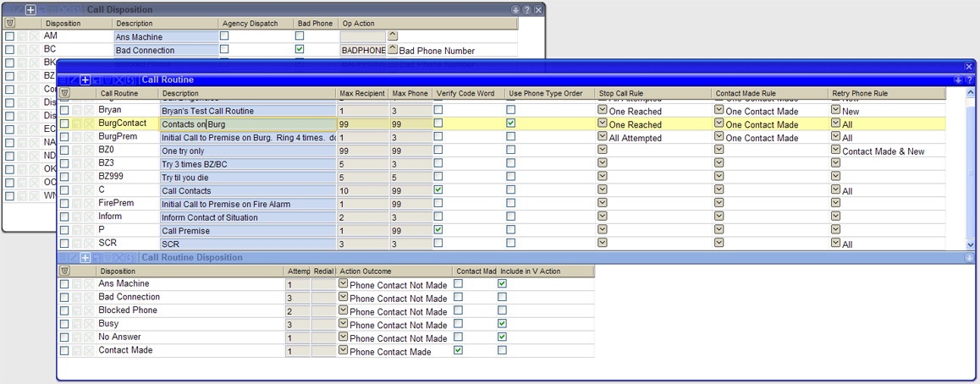Image resolution: width=980 pixels, height=384 pixels.
Task: Click save icon on Ans Machine disposition row
Action: [76, 284]
